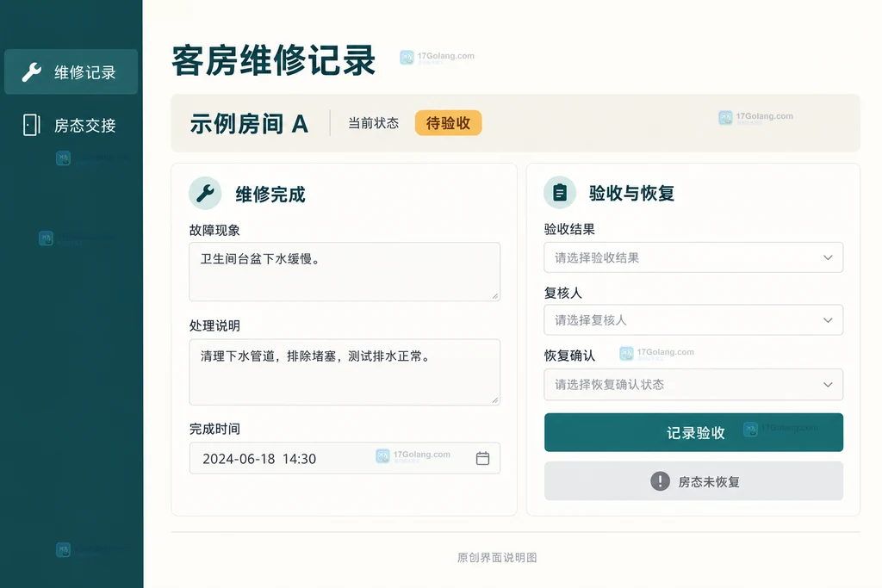Open the 房态交接 sidebar item
The width and height of the screenshot is (882, 588).
(71, 125)
